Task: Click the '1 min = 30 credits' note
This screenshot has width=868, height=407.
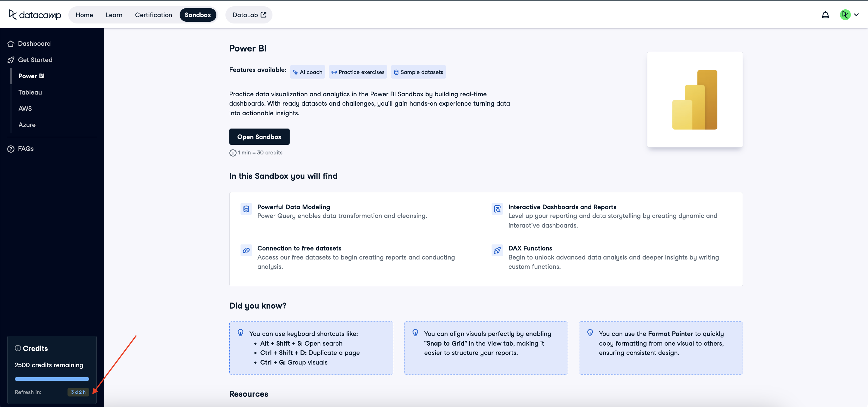Action: 260,153
